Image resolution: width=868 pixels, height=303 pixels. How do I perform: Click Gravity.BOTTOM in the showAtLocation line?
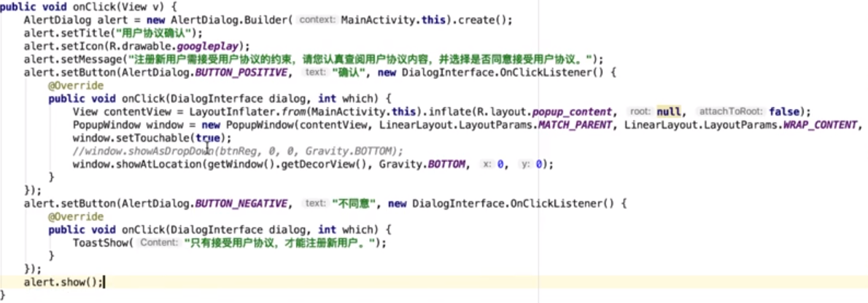tap(422, 164)
